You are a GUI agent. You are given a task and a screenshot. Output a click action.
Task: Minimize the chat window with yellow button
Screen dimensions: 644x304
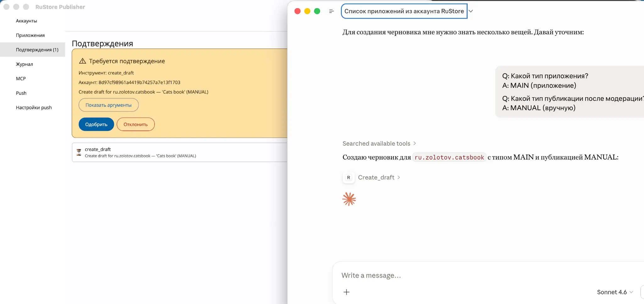[307, 11]
